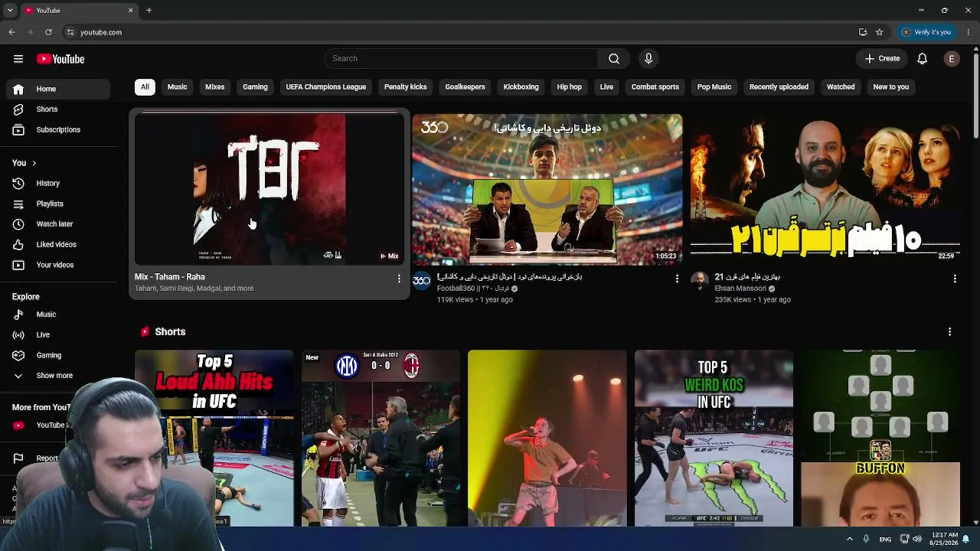The height and width of the screenshot is (551, 980).
Task: Reload the page with the browser refresh button
Action: click(x=48, y=32)
